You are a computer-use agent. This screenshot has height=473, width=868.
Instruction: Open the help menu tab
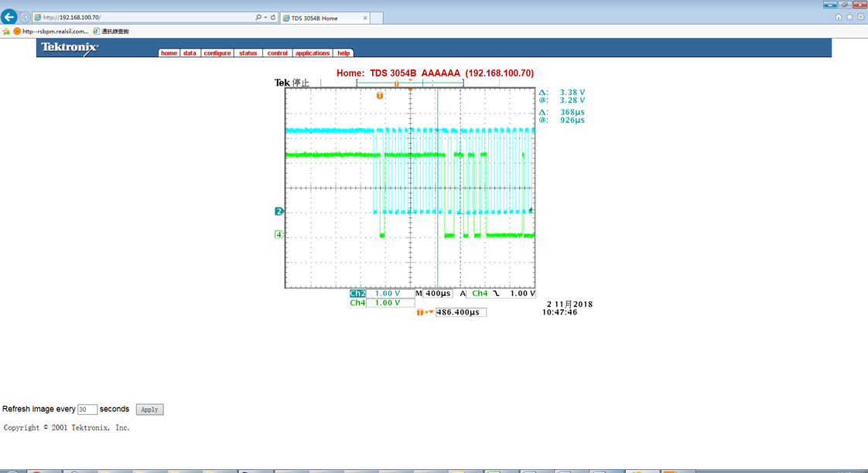click(x=343, y=53)
